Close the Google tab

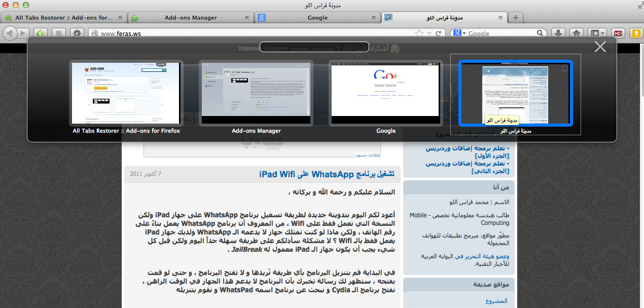[x=374, y=18]
